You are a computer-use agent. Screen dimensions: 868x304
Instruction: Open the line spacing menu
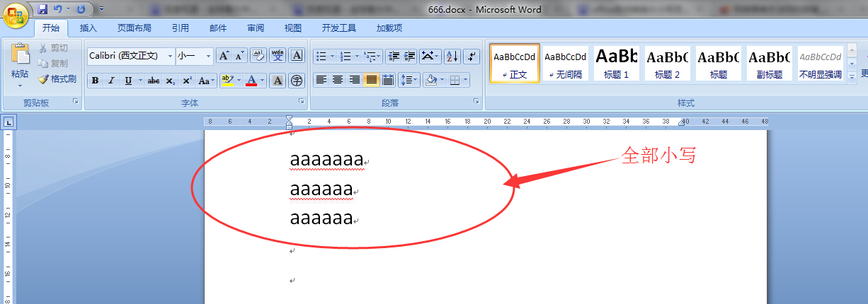pyautogui.click(x=409, y=80)
